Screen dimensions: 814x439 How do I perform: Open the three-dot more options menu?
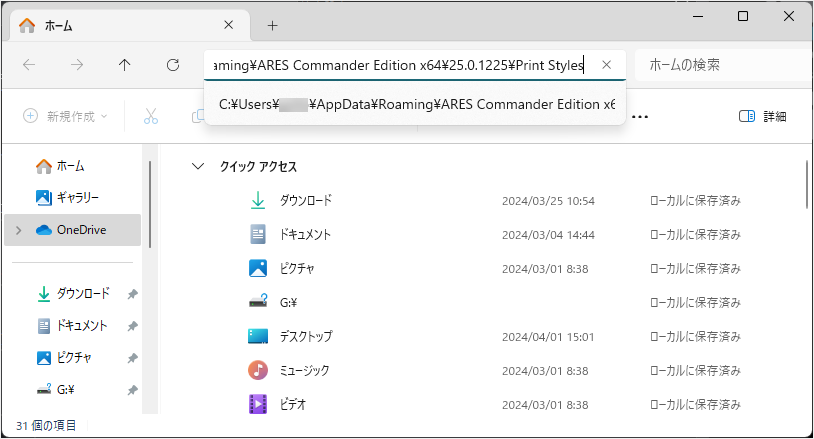point(640,117)
